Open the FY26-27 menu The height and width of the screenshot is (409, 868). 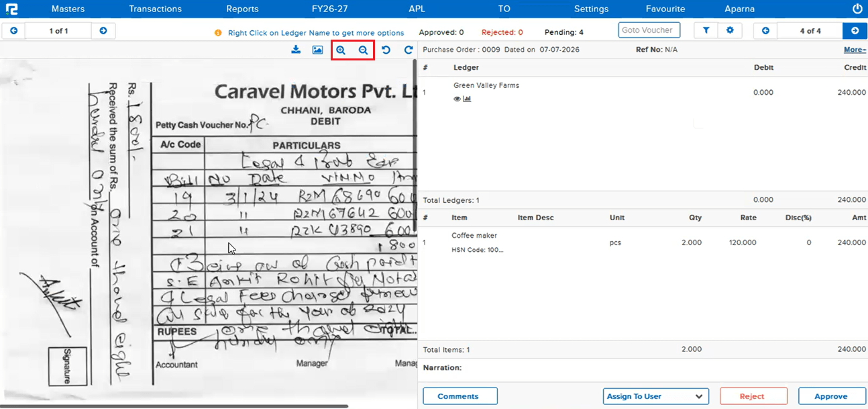coord(329,9)
